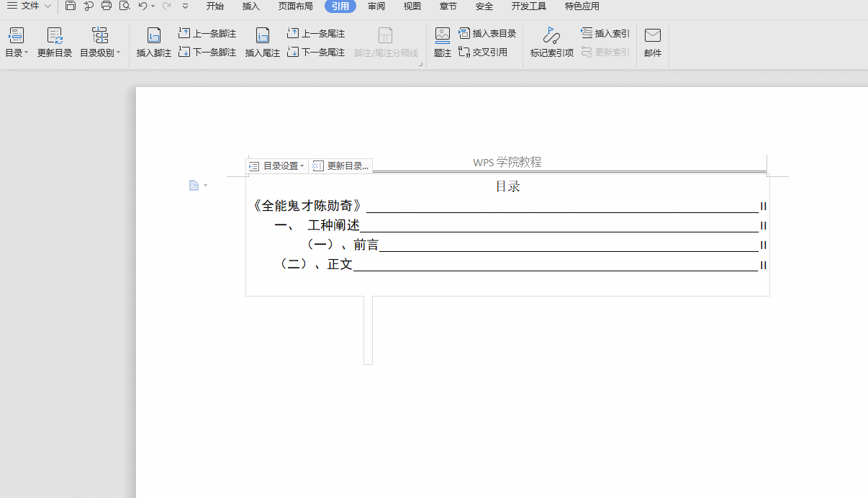Switch to the 开始 tab

click(x=214, y=6)
